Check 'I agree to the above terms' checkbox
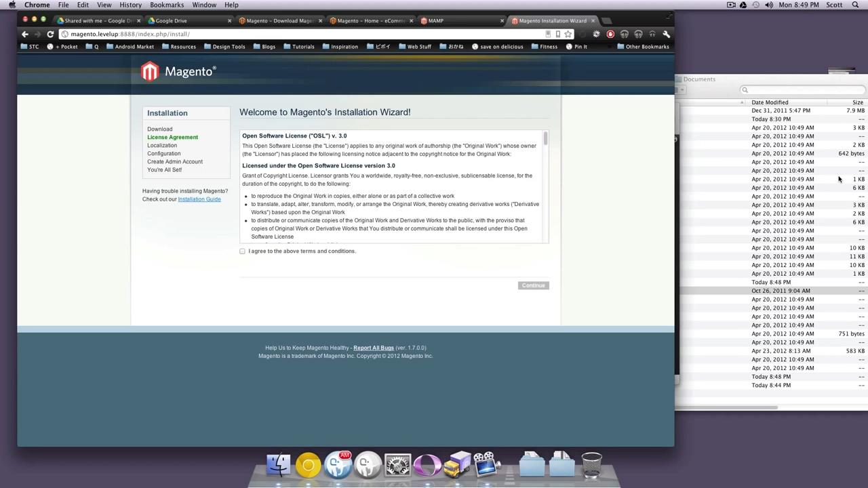This screenshot has height=488, width=868. [242, 251]
